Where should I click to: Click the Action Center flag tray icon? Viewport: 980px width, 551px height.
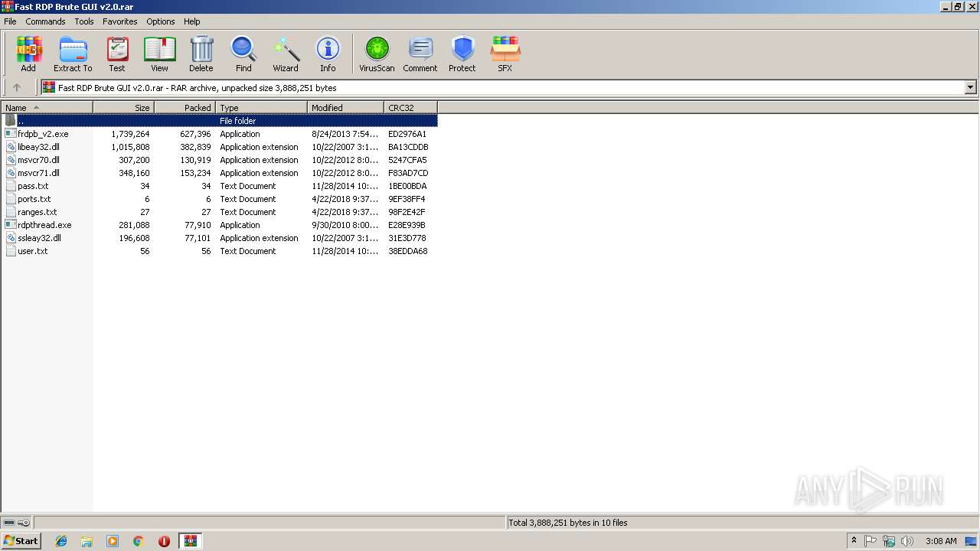871,541
